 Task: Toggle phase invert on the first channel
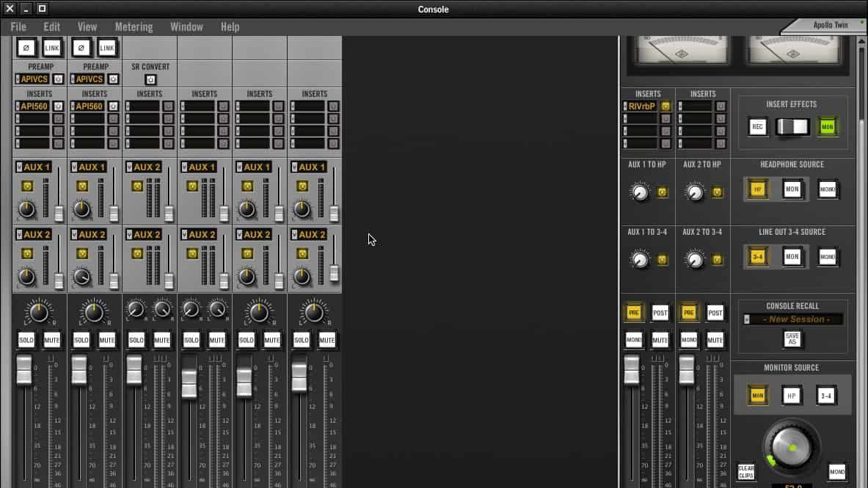(x=26, y=48)
